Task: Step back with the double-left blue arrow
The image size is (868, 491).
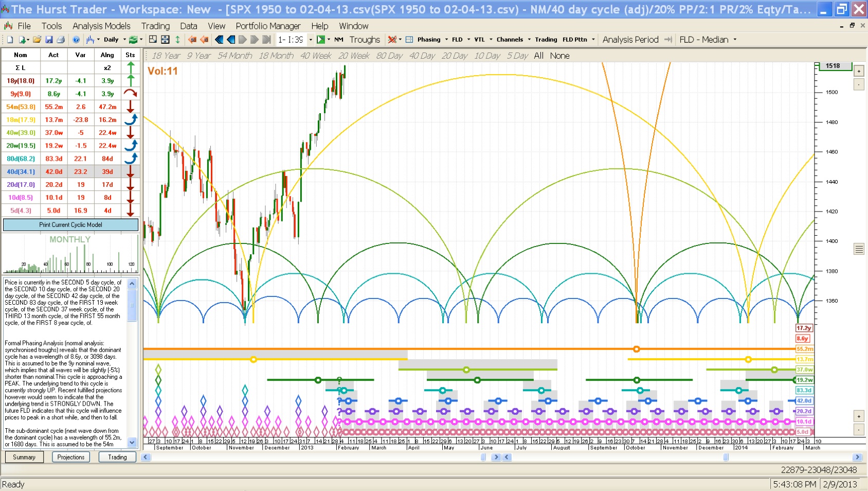Action: (219, 40)
